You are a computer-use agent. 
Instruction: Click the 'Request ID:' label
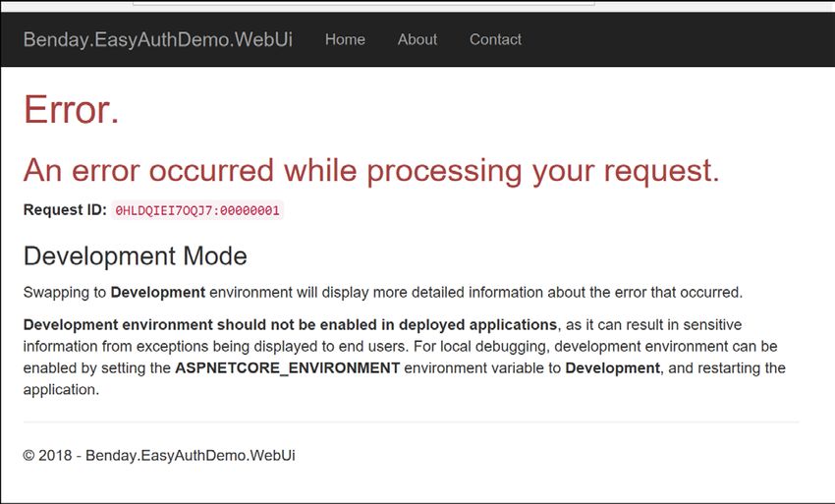point(65,210)
